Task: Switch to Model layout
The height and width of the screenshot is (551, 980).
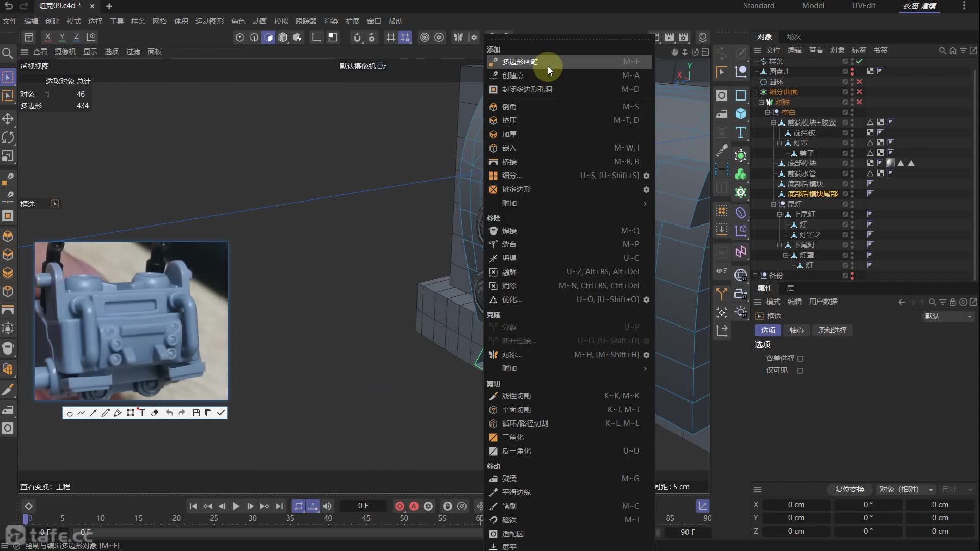Action: pyautogui.click(x=813, y=6)
